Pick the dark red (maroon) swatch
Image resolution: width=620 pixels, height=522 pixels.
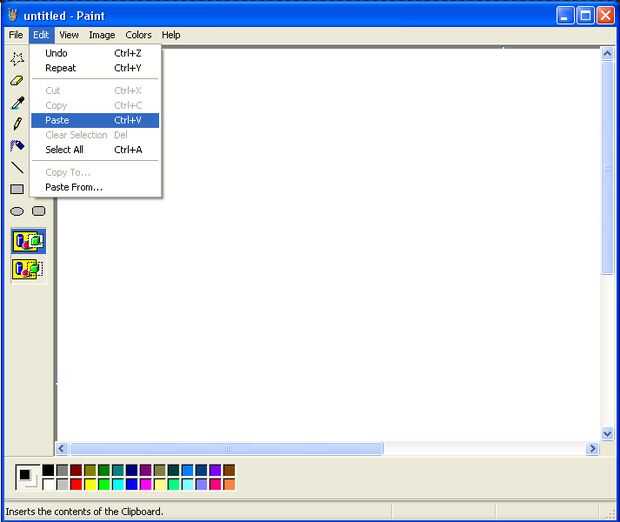pyautogui.click(x=76, y=470)
